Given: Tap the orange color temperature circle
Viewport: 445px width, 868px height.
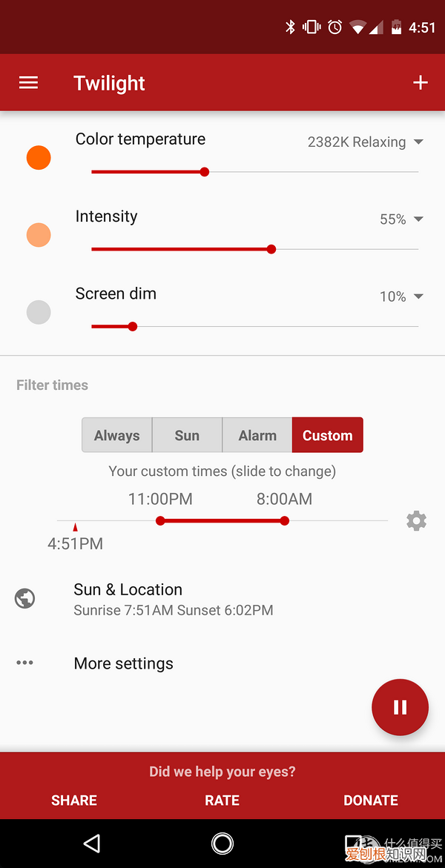Looking at the screenshot, I should click(39, 158).
